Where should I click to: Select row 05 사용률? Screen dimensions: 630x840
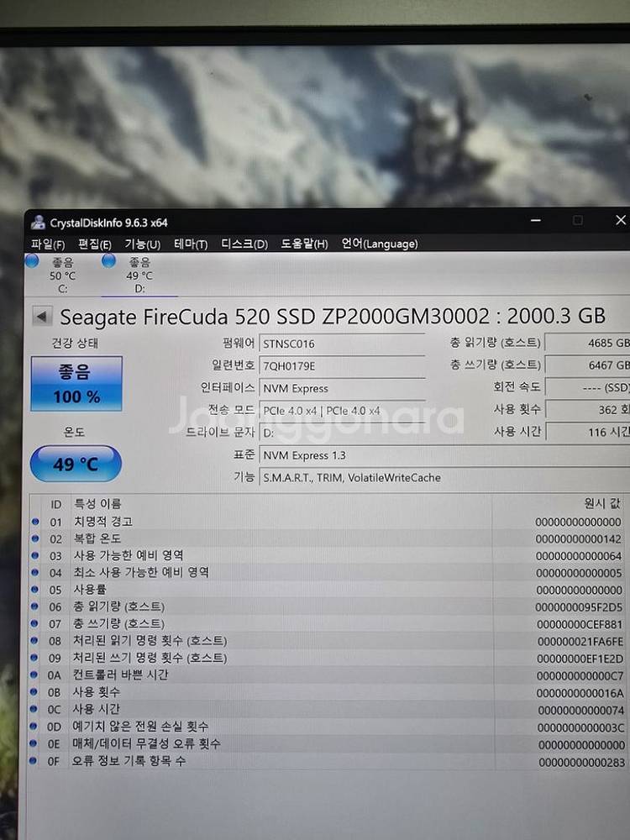(x=327, y=590)
